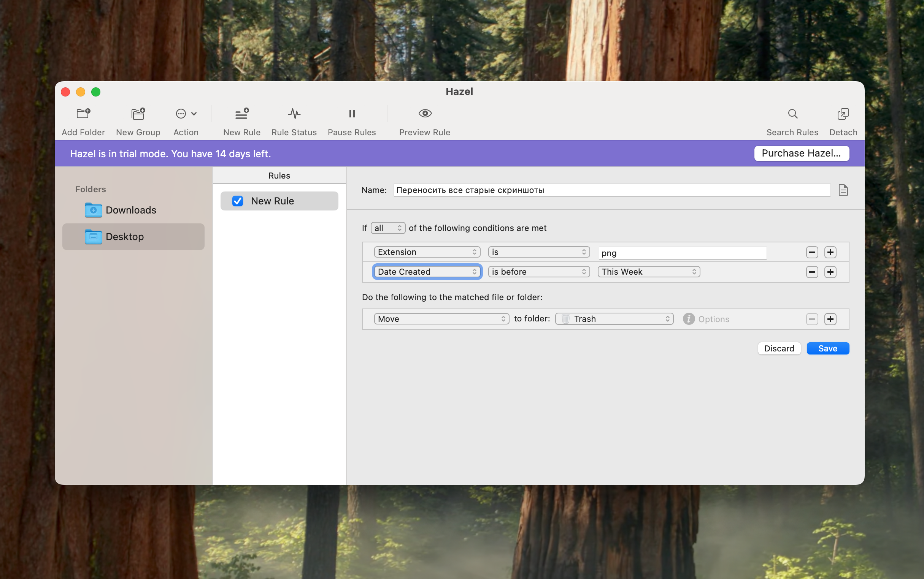
Task: Open the Move action dropdown
Action: click(x=441, y=319)
